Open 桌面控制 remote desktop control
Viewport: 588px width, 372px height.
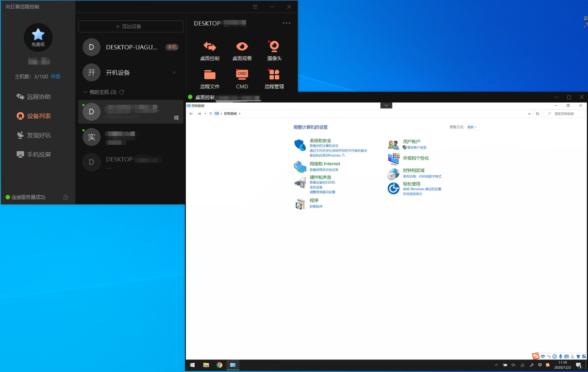(x=209, y=51)
